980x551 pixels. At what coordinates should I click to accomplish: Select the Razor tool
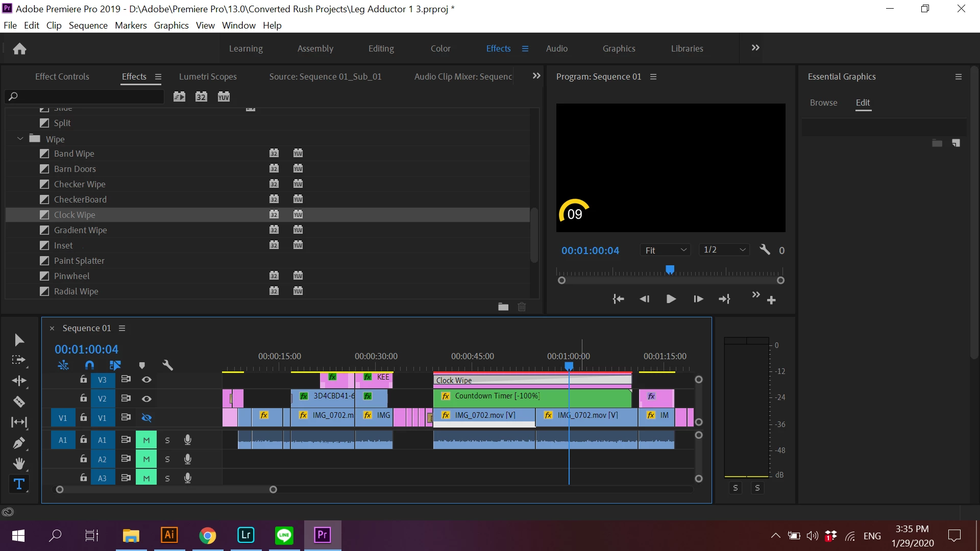[19, 402]
